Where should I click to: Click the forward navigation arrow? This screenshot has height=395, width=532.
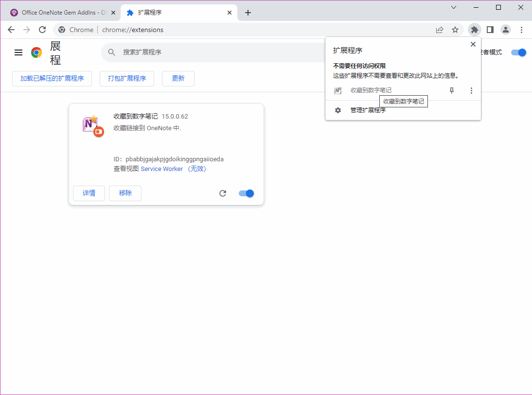[26, 30]
